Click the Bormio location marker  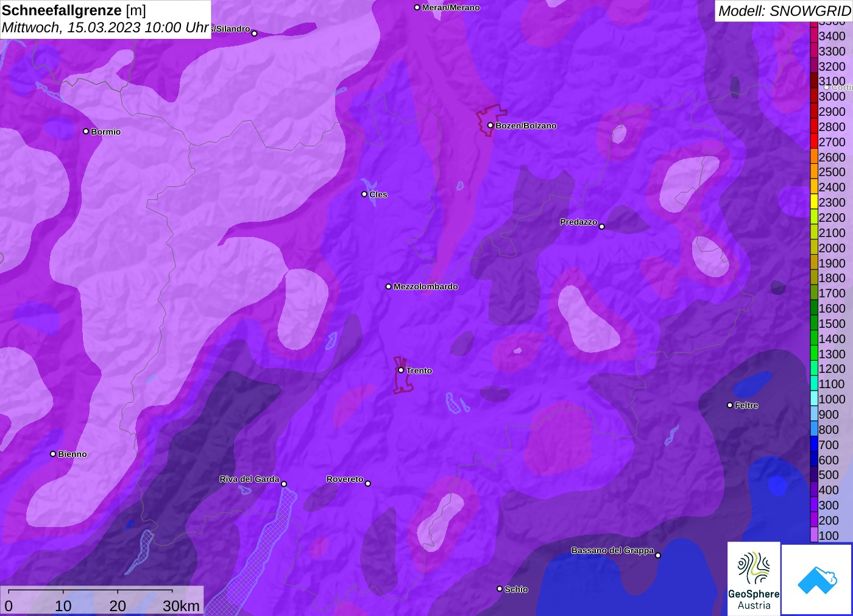pos(86,131)
